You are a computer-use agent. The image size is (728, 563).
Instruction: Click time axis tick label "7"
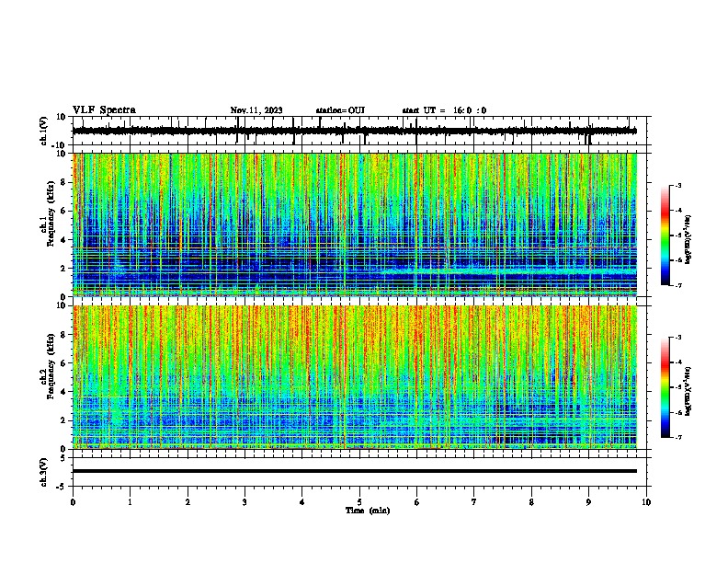474,502
